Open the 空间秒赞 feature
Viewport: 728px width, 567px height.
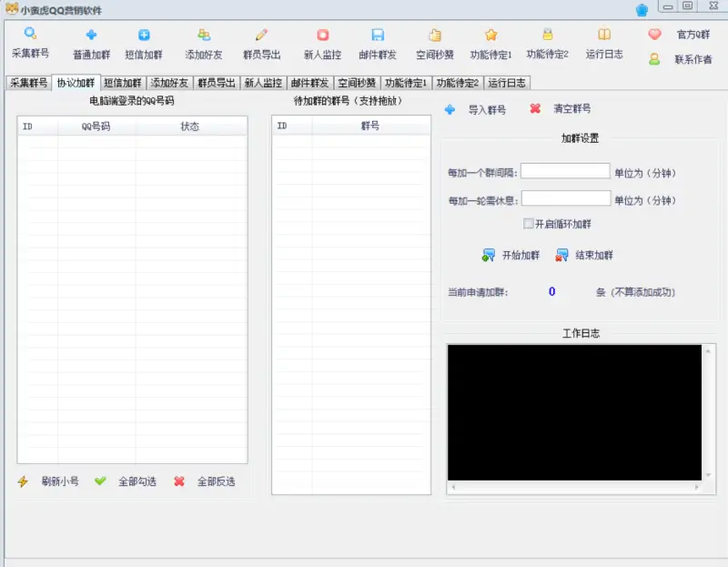pyautogui.click(x=434, y=43)
